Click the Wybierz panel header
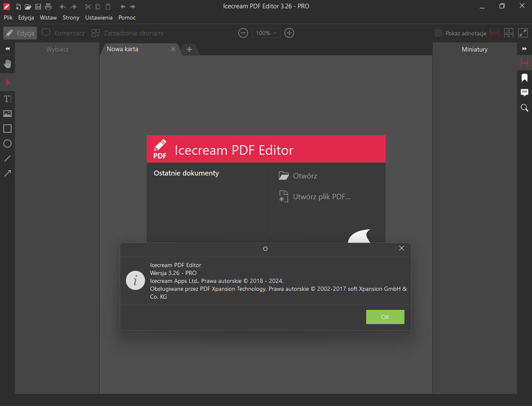This screenshot has width=532, height=406. (x=57, y=49)
